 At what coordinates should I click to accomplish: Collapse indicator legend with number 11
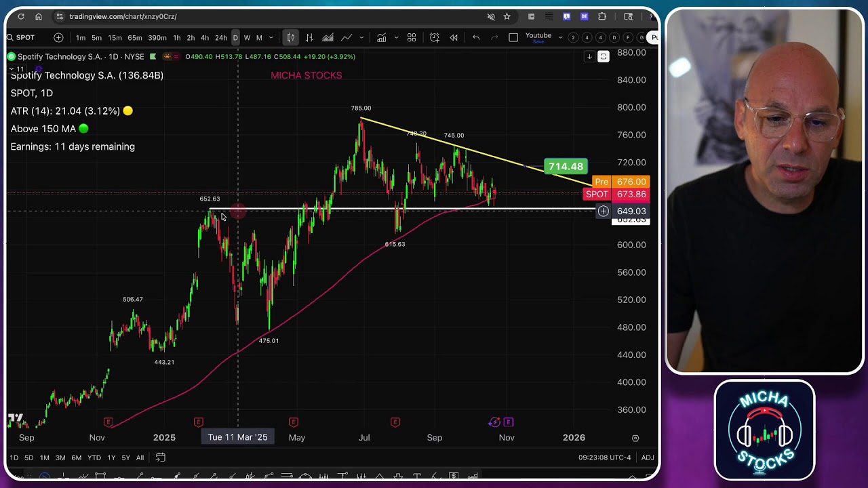point(17,68)
